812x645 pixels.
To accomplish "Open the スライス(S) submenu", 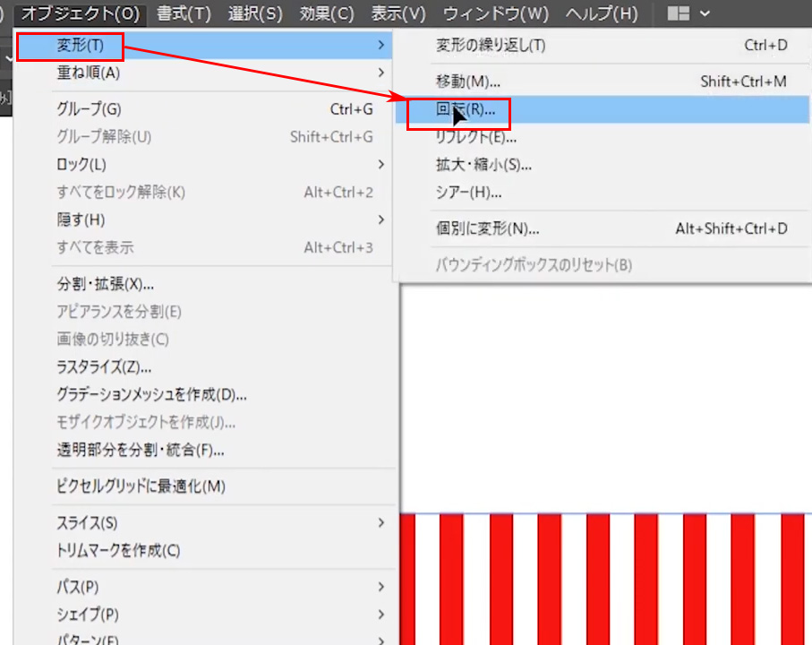I will (203, 523).
